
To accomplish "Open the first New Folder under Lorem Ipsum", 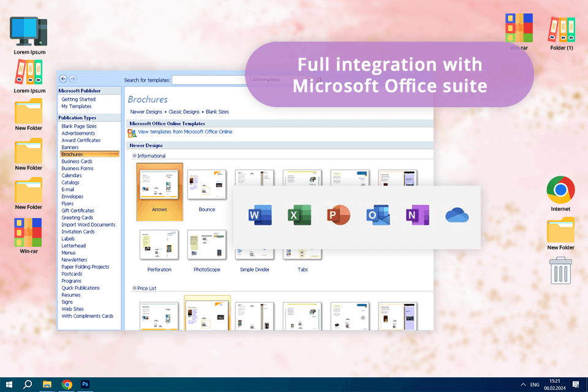I will pos(29,111).
